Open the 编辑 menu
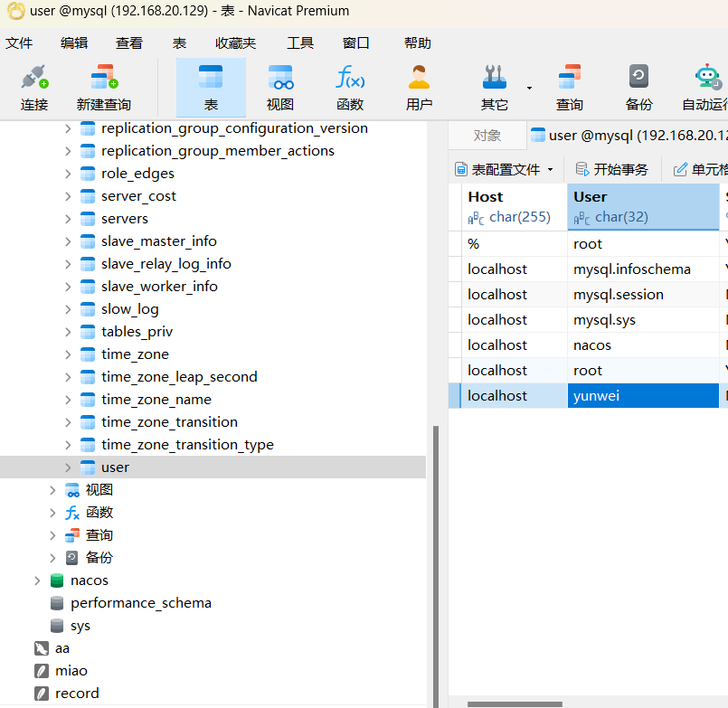The image size is (728, 708). 74,43
